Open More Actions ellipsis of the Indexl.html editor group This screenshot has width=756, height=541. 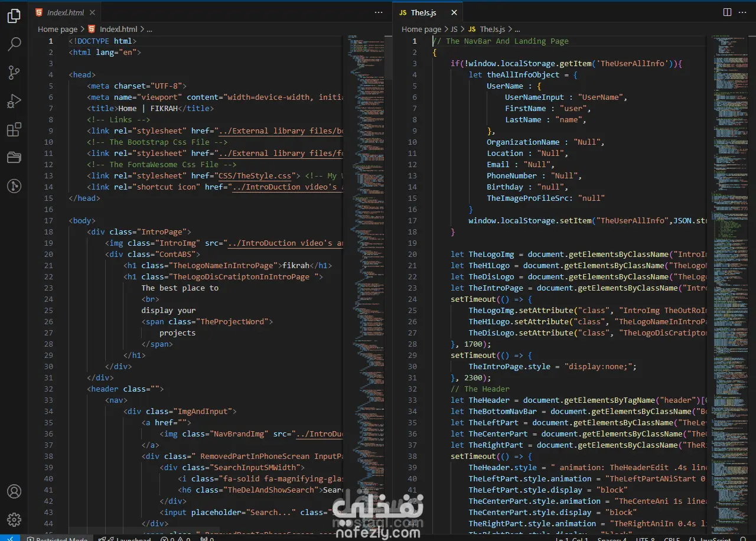379,12
